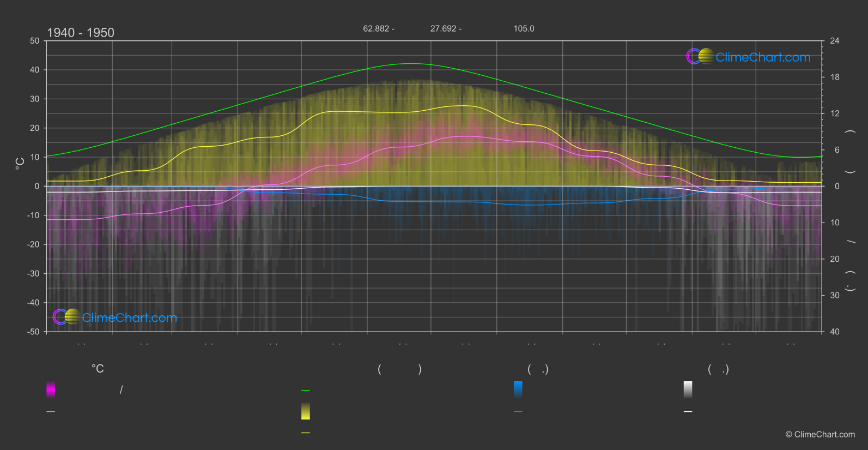Click the °C label on left axis
This screenshot has height=450, width=868.
[x=20, y=164]
